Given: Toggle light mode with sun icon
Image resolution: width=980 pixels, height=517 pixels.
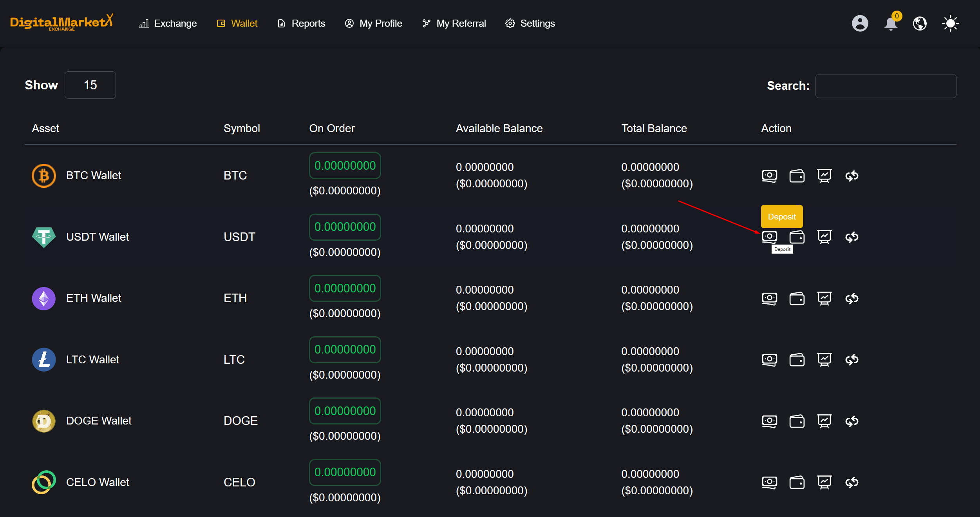Looking at the screenshot, I should point(950,24).
